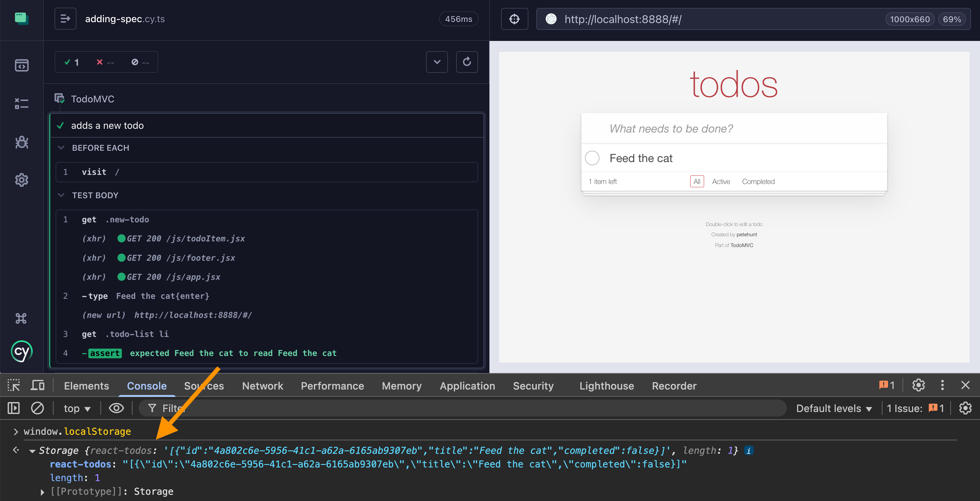The width and height of the screenshot is (980, 501).
Task: Select the type 'Feed the cat{enter}' command
Action: tap(267, 296)
